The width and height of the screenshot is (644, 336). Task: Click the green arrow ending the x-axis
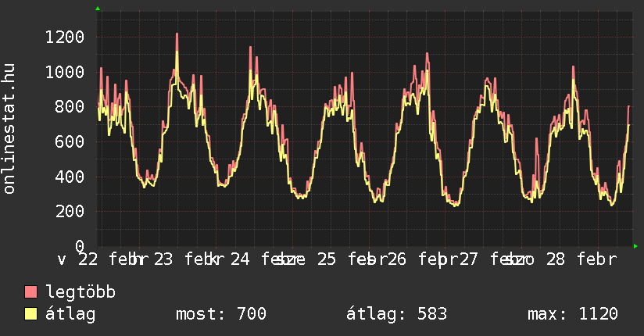(636, 247)
